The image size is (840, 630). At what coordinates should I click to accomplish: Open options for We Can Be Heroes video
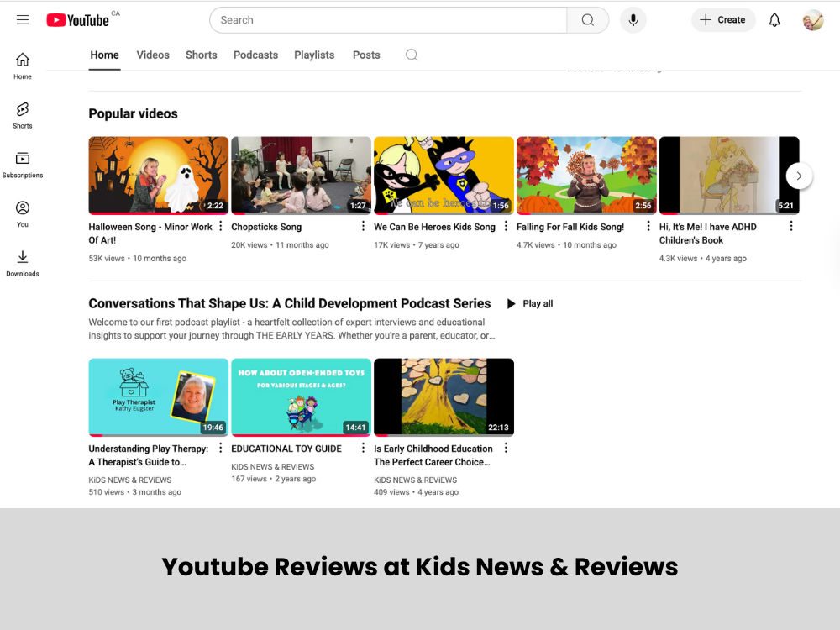(x=506, y=226)
